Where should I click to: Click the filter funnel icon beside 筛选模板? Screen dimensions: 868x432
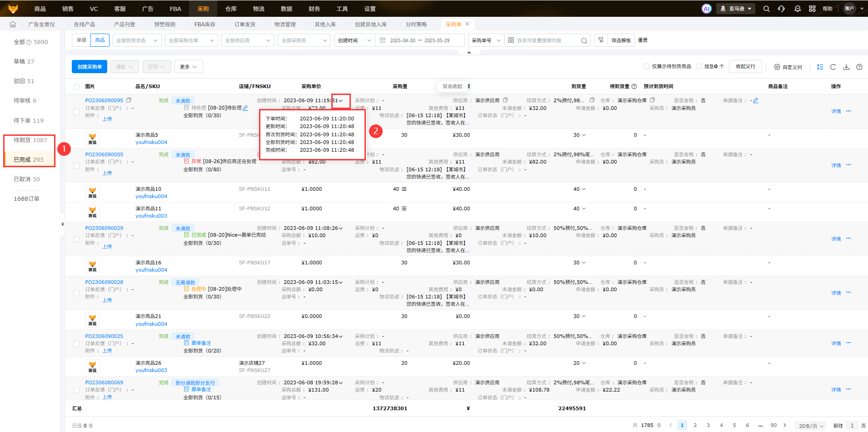click(x=601, y=40)
